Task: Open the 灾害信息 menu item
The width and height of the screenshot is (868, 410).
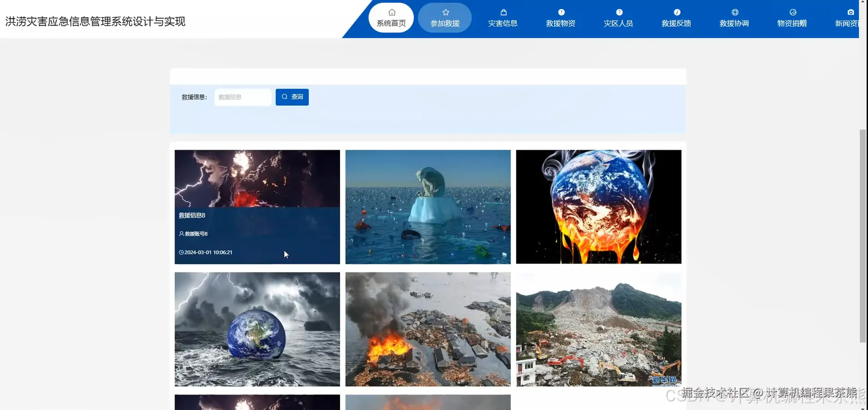Action: coord(503,18)
